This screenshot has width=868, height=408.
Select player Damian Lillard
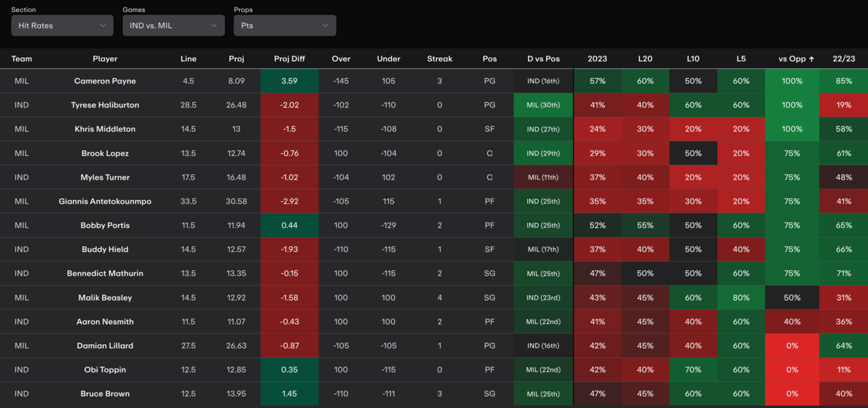click(x=105, y=345)
